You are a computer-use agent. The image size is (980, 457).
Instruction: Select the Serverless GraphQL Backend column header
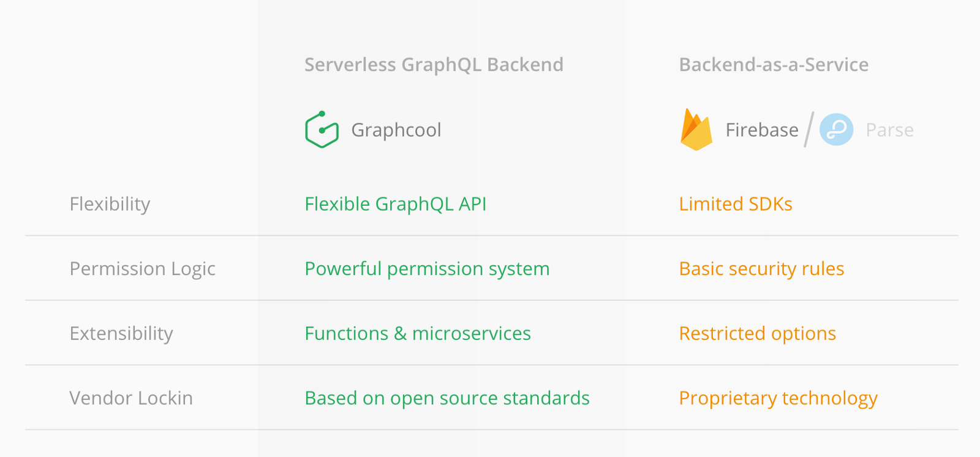434,64
